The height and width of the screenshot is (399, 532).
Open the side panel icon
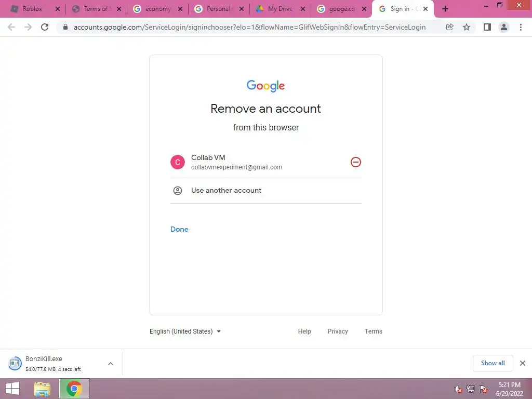coord(487,27)
